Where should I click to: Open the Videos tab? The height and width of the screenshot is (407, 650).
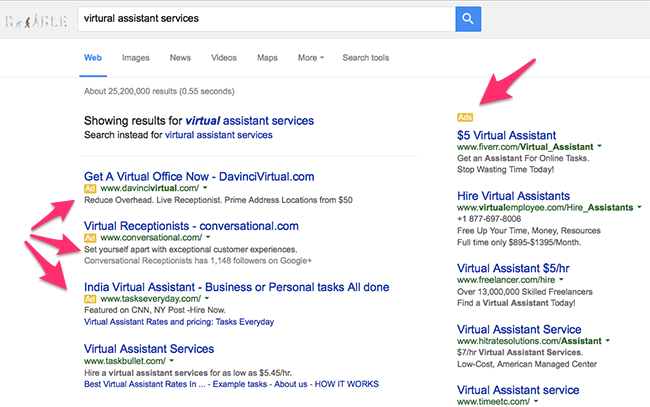coord(224,58)
